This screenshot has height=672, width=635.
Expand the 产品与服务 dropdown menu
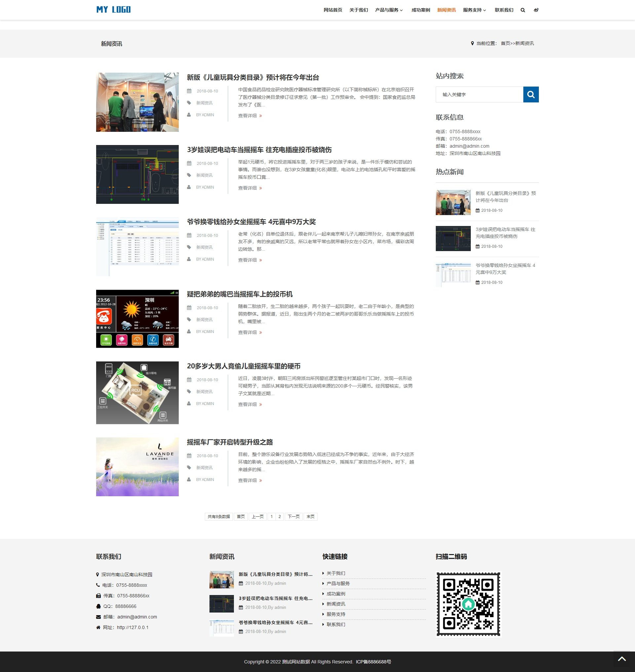[389, 10]
